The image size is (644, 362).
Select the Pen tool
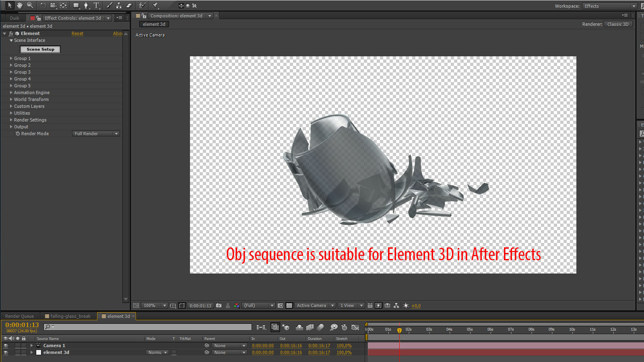[86, 5]
